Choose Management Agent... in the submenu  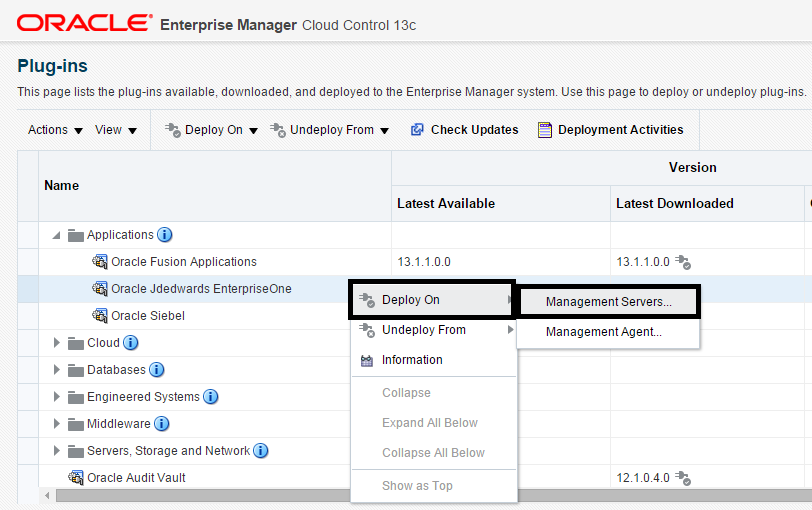tap(603, 332)
